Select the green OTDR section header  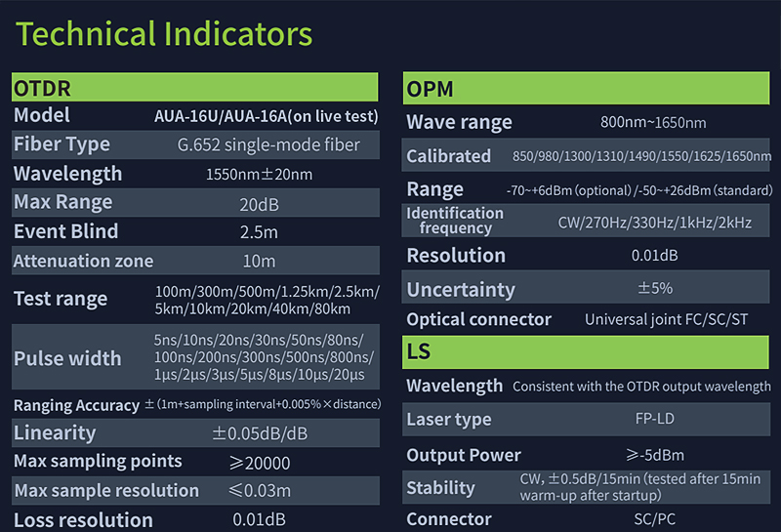coord(194,88)
